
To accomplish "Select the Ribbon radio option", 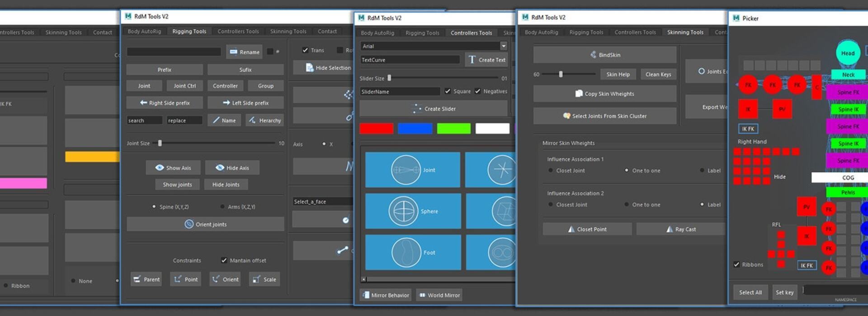I will tap(6, 286).
